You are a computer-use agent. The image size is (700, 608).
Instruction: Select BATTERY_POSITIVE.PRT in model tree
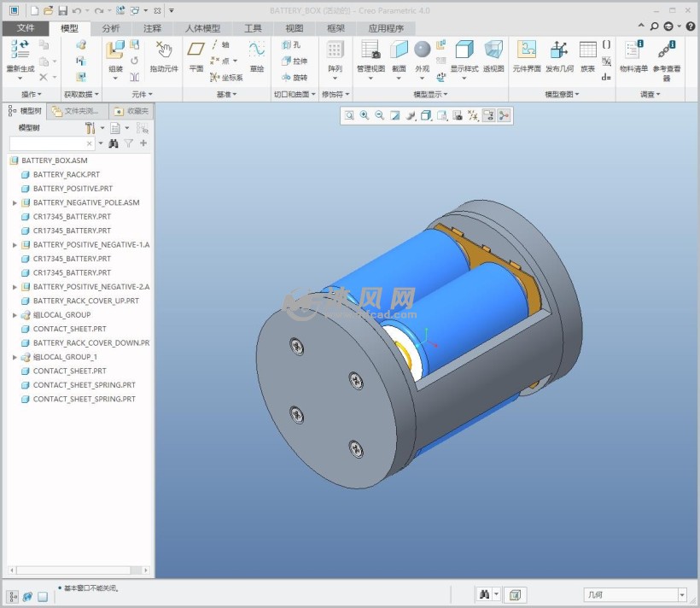tap(73, 189)
